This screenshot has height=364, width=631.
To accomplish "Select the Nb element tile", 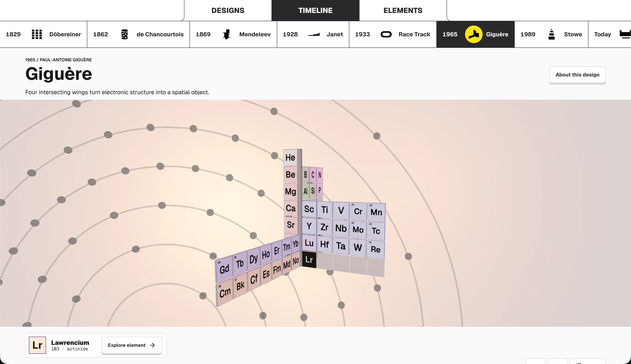I will tap(341, 228).
